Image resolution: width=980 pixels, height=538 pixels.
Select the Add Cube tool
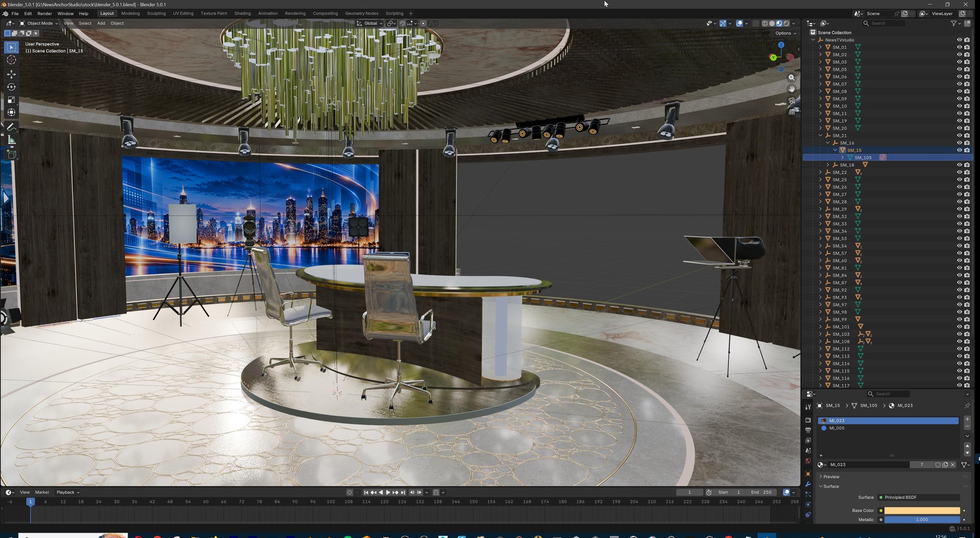click(x=11, y=155)
